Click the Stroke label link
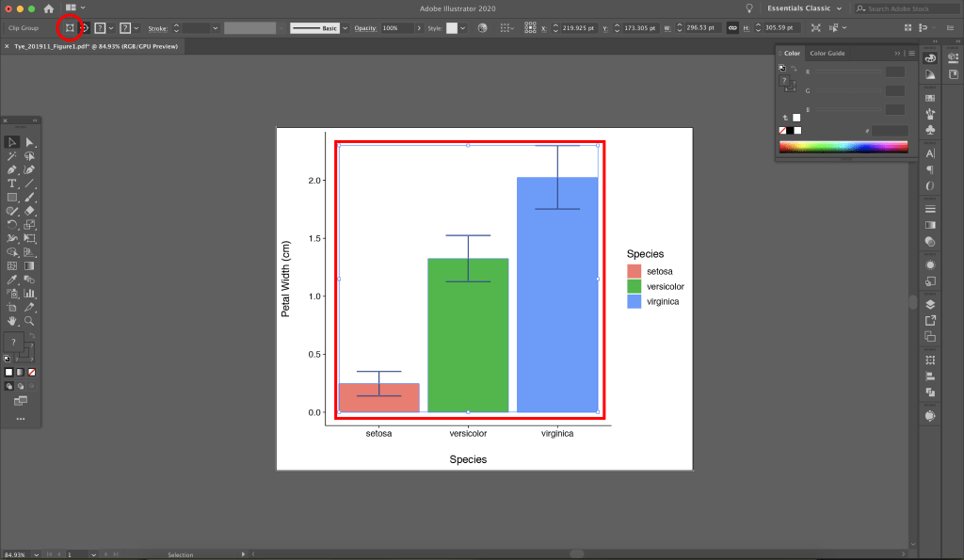 (x=156, y=28)
